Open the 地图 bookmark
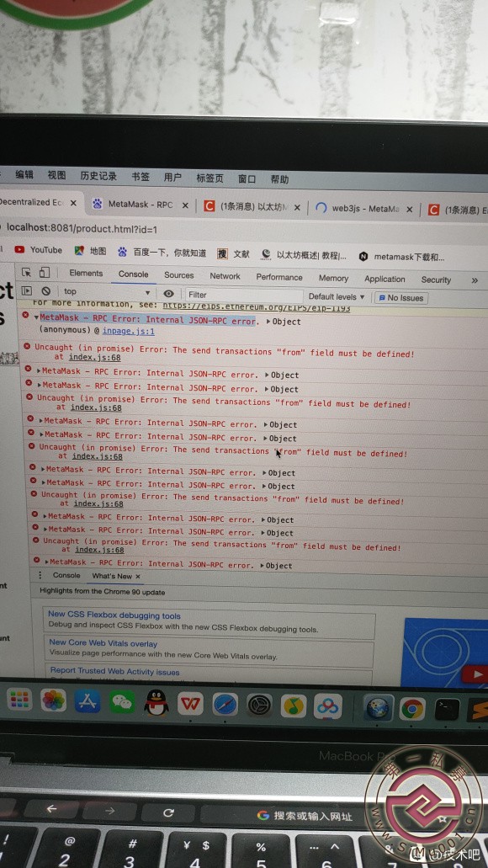The width and height of the screenshot is (488, 868). pos(90,251)
